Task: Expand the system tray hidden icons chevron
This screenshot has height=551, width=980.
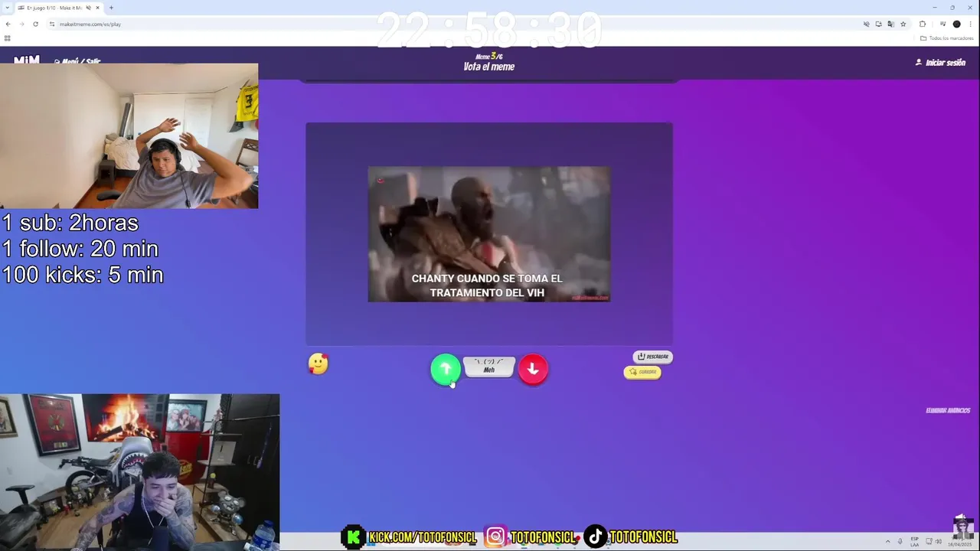Action: (888, 541)
